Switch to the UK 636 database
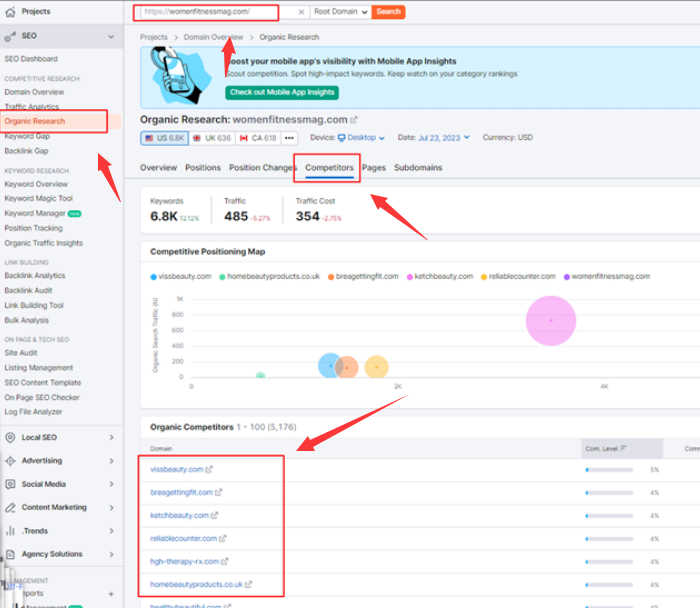This screenshot has width=700, height=615. (212, 138)
